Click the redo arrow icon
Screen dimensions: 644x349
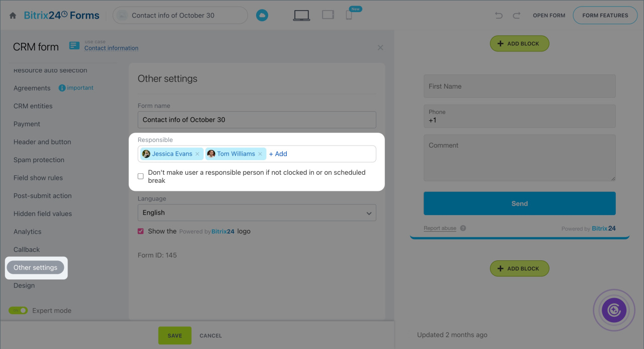pyautogui.click(x=516, y=16)
